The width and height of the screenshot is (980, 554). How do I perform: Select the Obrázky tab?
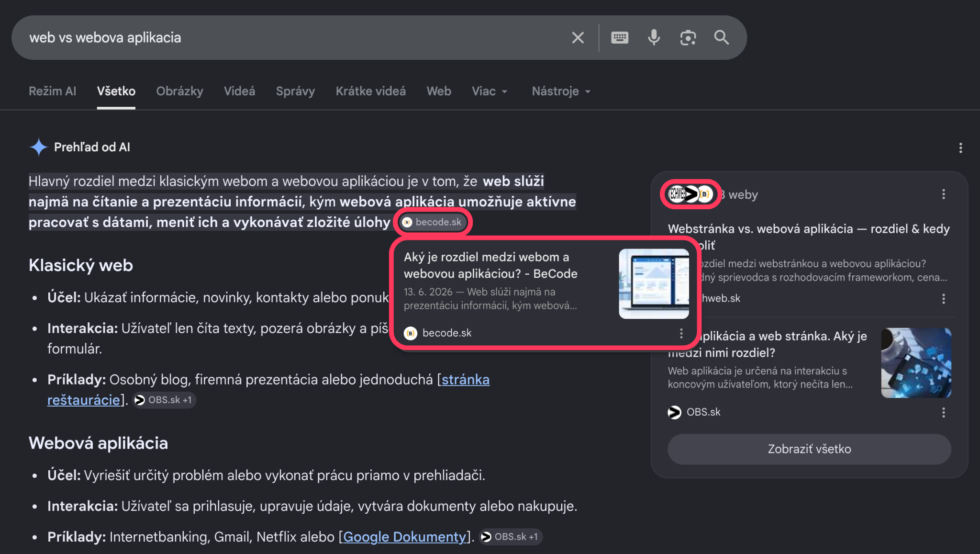coord(179,91)
